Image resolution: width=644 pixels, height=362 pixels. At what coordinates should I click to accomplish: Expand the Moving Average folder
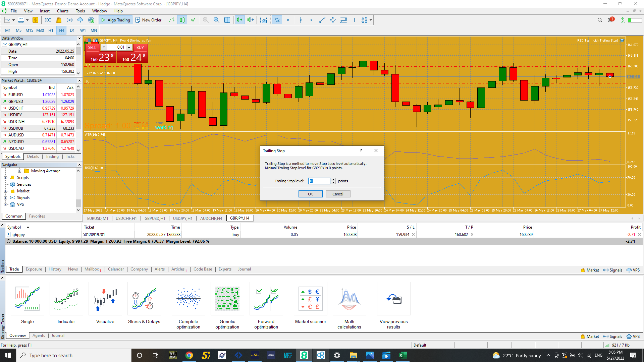[x=19, y=171]
